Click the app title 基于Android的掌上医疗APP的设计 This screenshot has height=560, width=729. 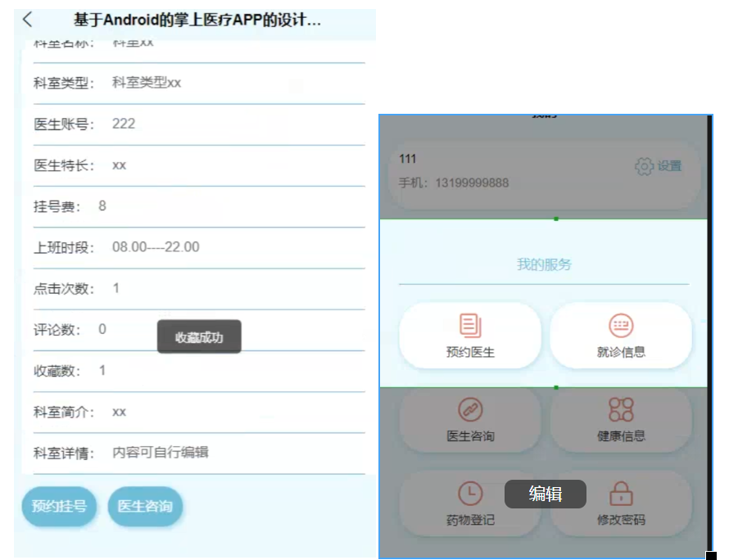pos(197,17)
